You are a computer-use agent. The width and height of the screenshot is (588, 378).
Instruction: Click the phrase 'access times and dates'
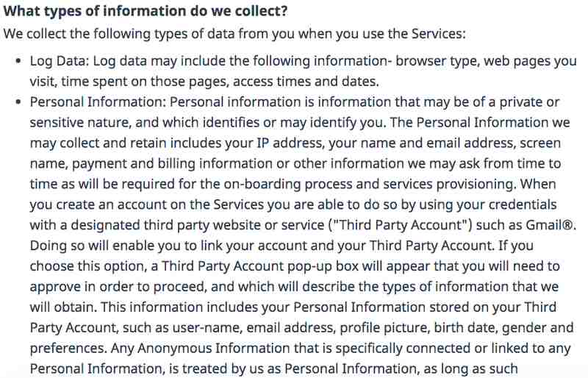point(305,82)
